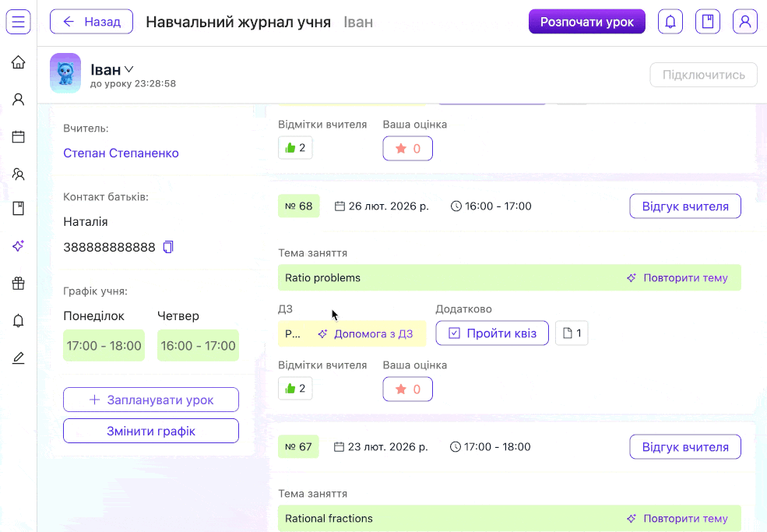
Task: Click Змінити графік button
Action: pos(151,431)
